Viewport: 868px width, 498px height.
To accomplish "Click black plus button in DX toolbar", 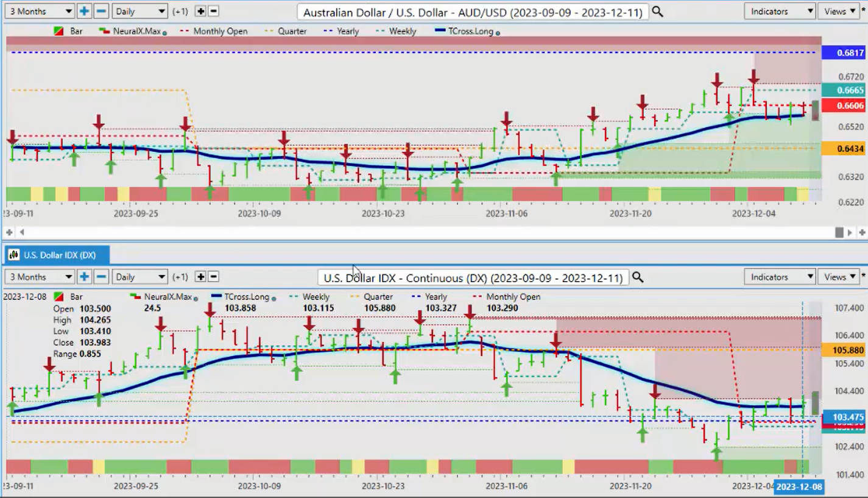I will point(200,277).
